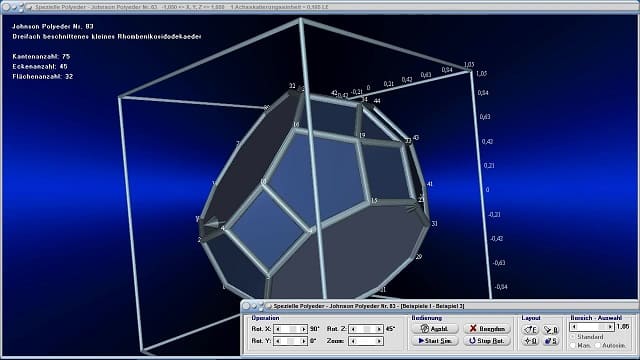Click vertex label 41 on polyhedron

(429, 184)
